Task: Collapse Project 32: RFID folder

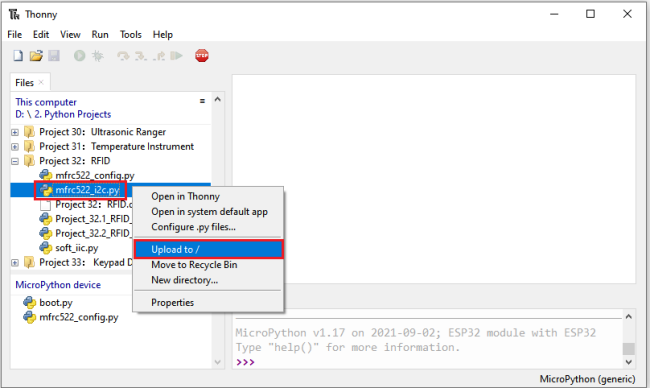Action: pos(15,161)
